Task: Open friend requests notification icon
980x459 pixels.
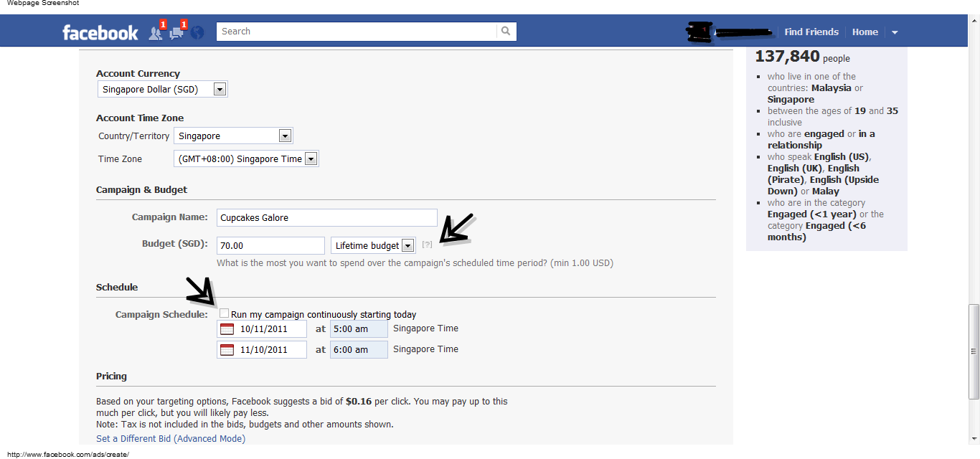Action: click(155, 32)
